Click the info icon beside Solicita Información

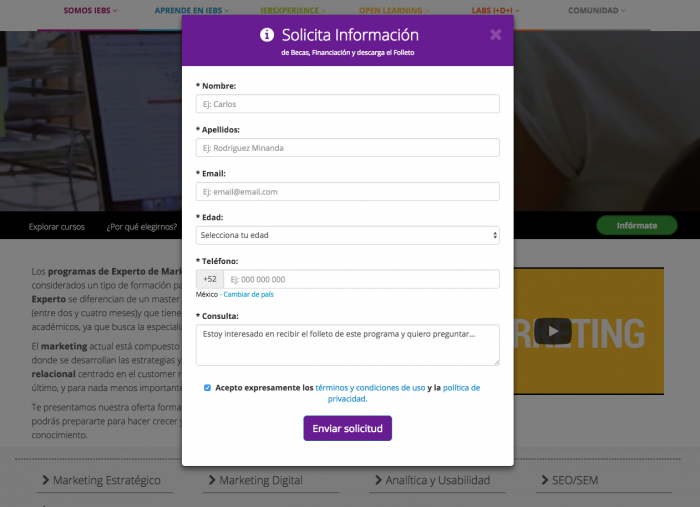pyautogui.click(x=267, y=35)
